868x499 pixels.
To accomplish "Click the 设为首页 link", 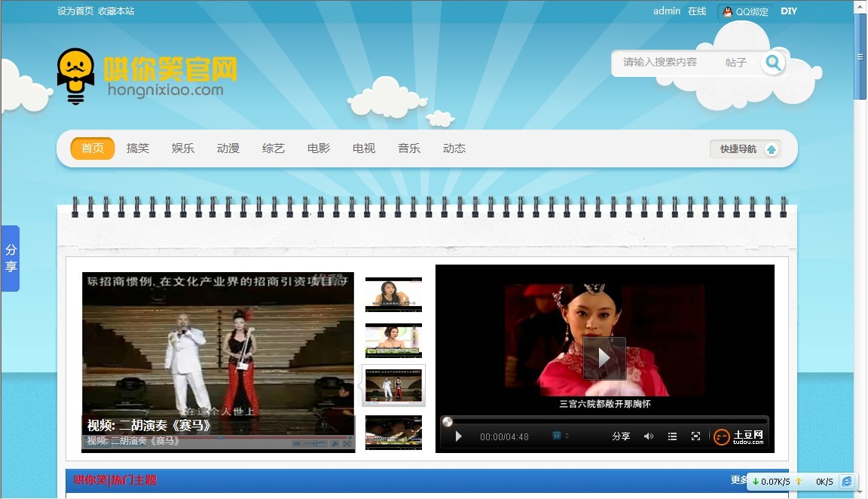I will click(75, 11).
